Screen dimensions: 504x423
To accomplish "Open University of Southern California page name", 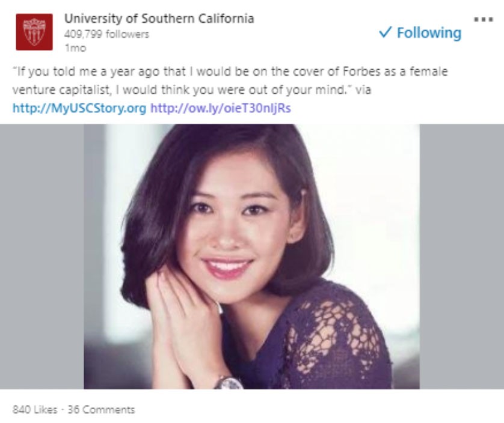I will point(159,18).
